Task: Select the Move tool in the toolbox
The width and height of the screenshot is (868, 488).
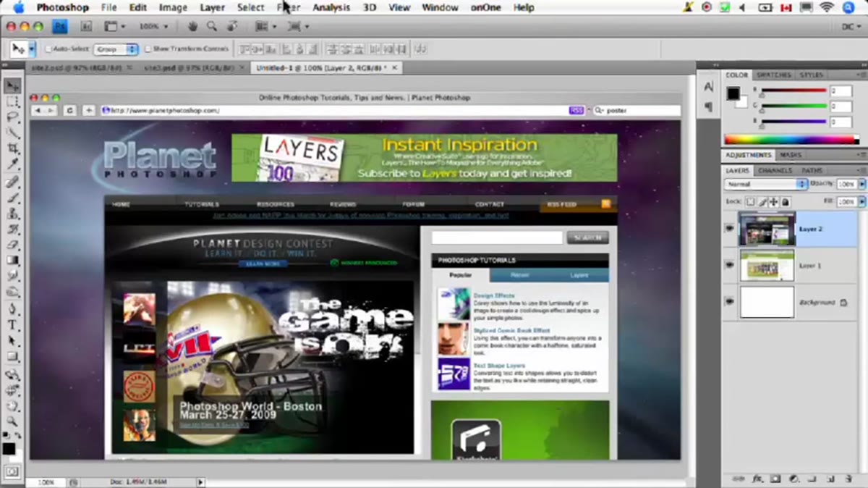Action: point(12,86)
